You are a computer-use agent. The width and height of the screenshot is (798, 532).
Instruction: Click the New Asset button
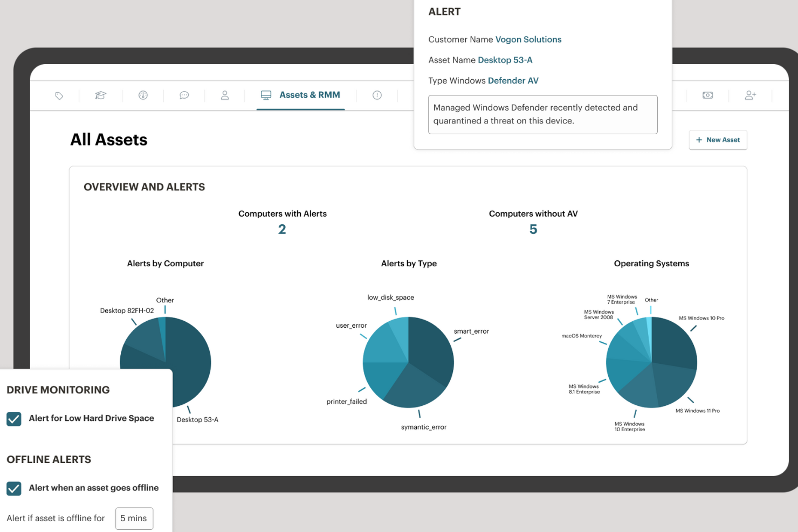tap(718, 140)
